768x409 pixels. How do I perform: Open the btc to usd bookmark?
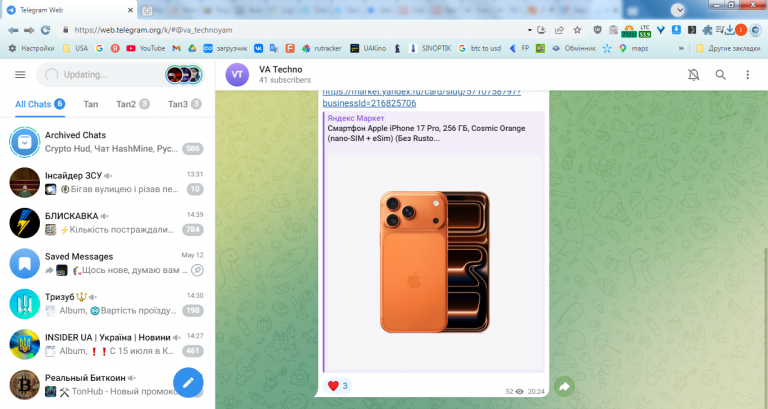point(480,48)
